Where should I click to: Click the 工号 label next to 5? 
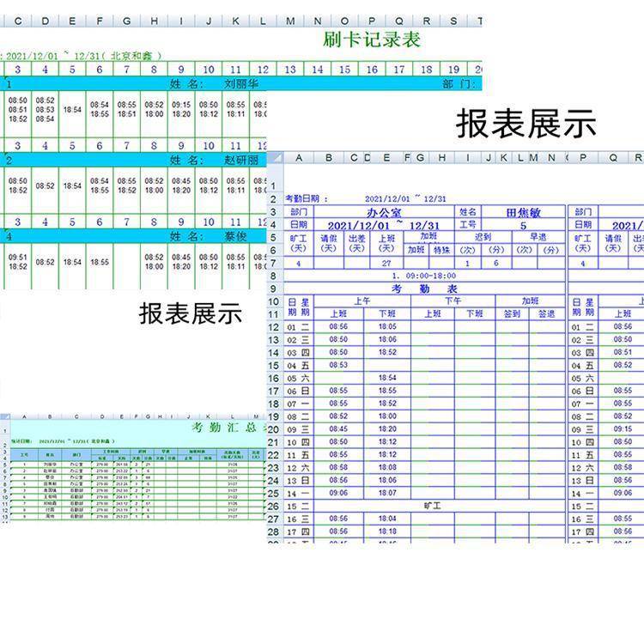point(467,225)
